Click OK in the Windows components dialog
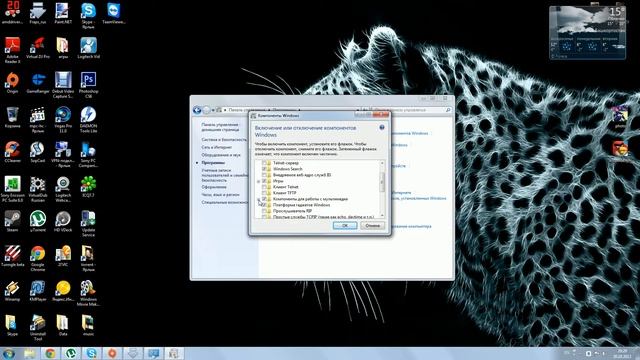This screenshot has width=640, height=360. pos(344,226)
